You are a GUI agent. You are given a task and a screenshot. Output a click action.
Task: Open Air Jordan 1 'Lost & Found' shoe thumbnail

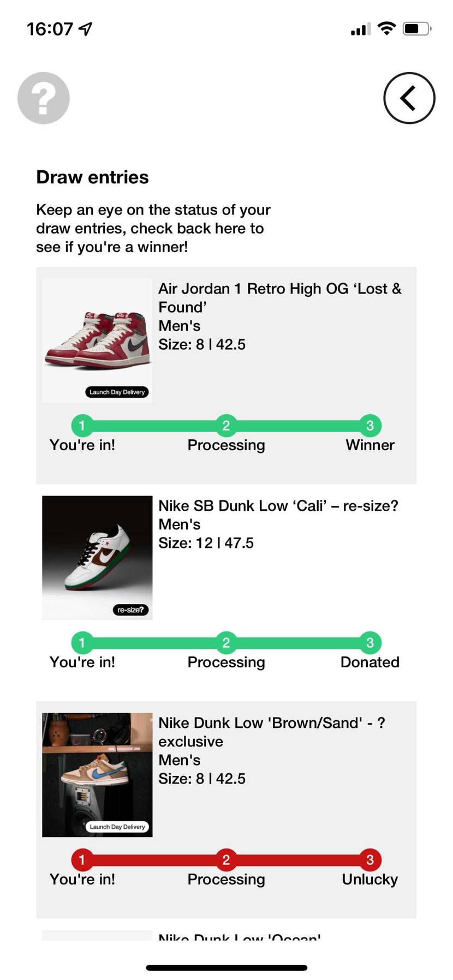click(97, 340)
